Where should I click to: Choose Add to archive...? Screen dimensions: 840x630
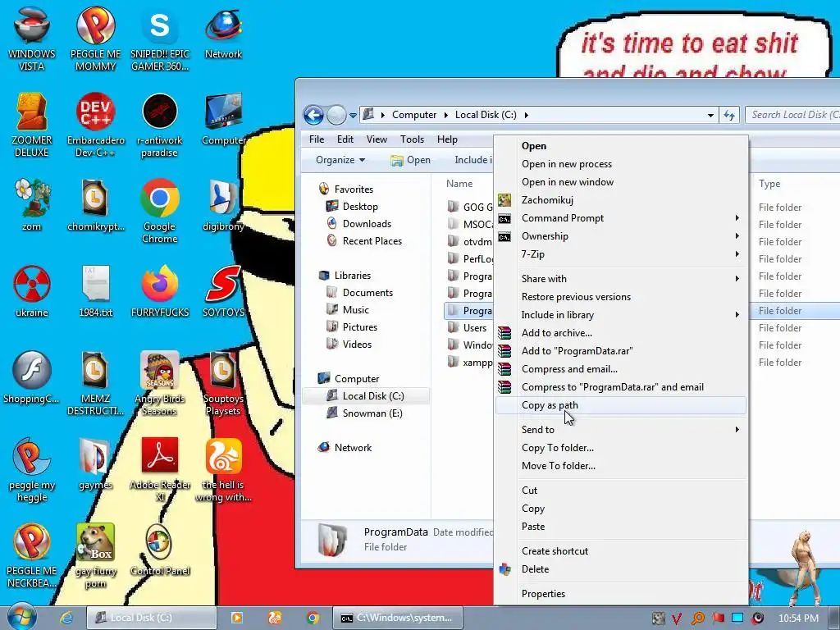[622, 333]
